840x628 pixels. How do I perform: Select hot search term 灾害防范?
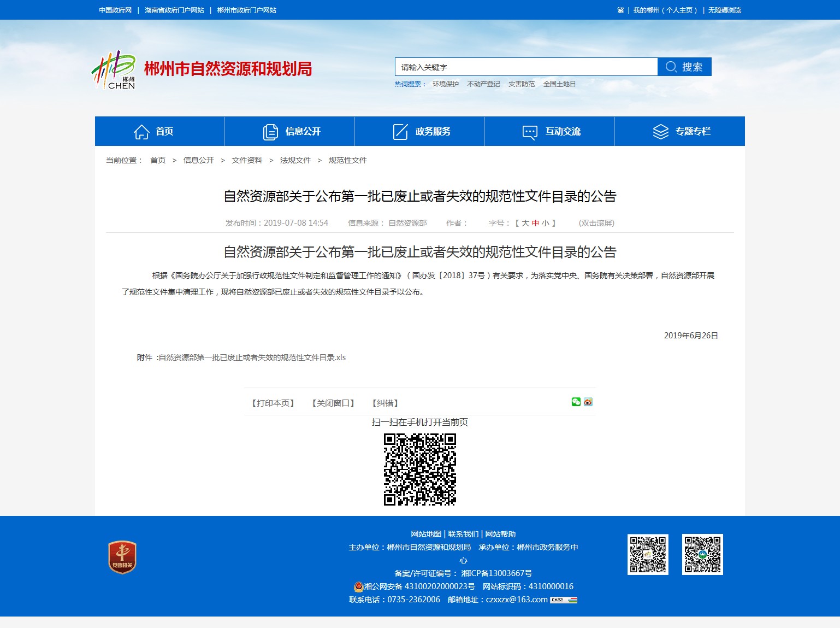[x=522, y=84]
